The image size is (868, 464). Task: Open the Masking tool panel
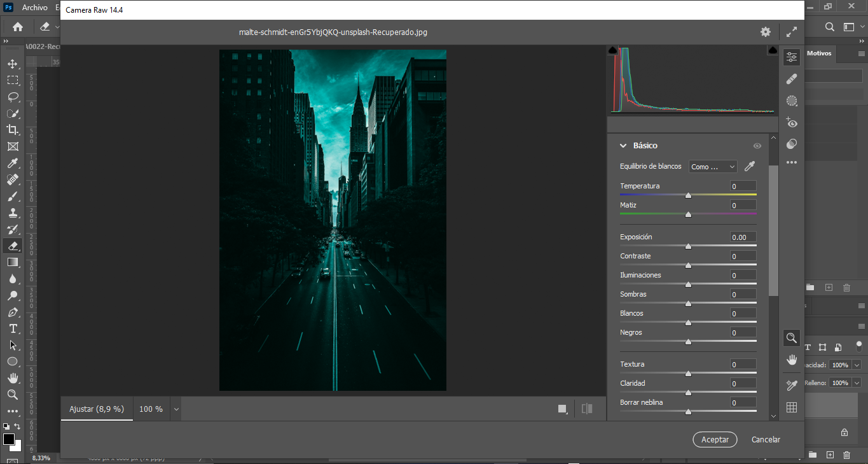click(x=792, y=101)
